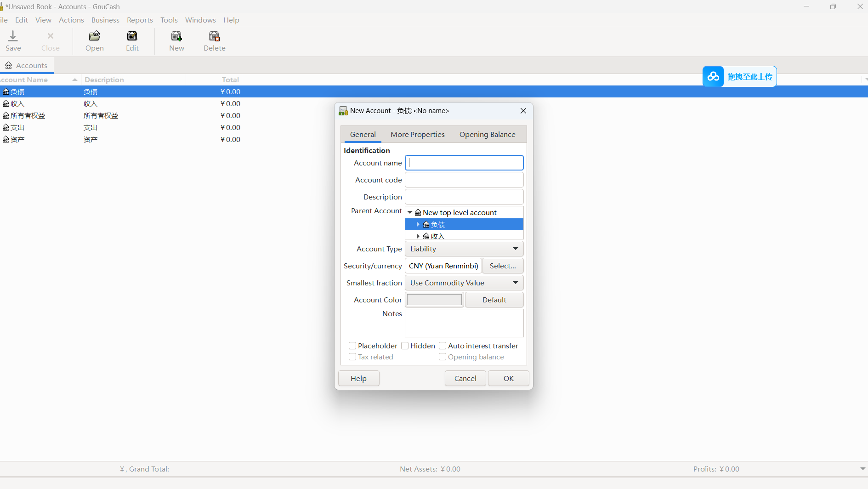Select the 支出 row in accounts list
Screen dimensions: 868x489
tap(434, 127)
